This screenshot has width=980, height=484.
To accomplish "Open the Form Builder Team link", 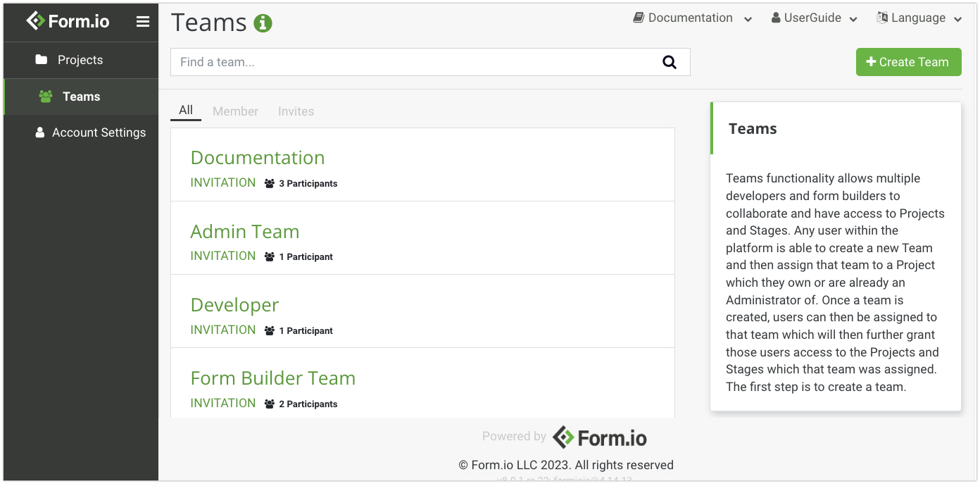I will tap(272, 378).
